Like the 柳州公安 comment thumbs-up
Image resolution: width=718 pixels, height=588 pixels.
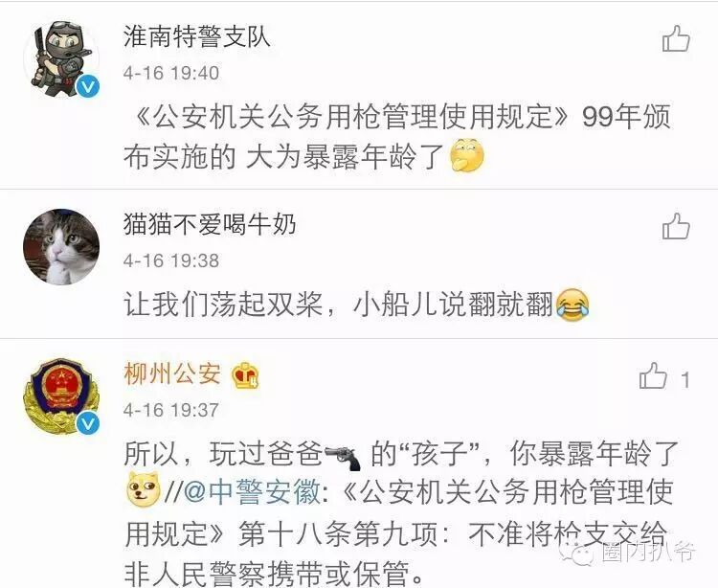[x=653, y=376]
